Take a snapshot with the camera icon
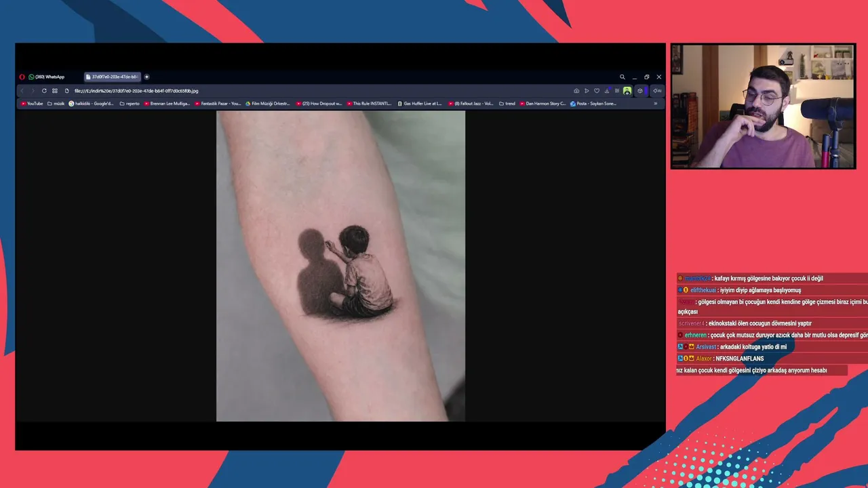The image size is (868, 488). click(x=576, y=91)
